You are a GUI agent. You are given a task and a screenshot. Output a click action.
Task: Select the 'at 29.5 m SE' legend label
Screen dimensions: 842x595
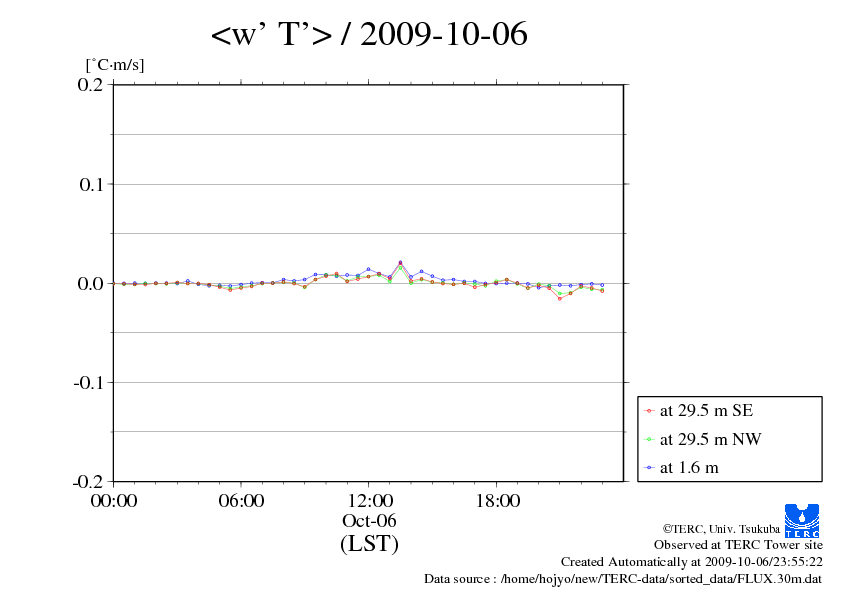(706, 410)
